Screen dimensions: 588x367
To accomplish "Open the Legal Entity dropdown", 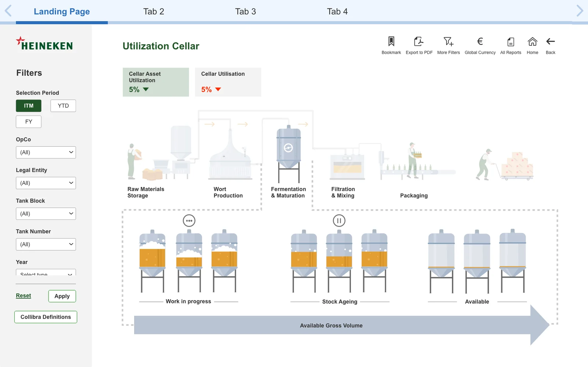I will click(46, 183).
